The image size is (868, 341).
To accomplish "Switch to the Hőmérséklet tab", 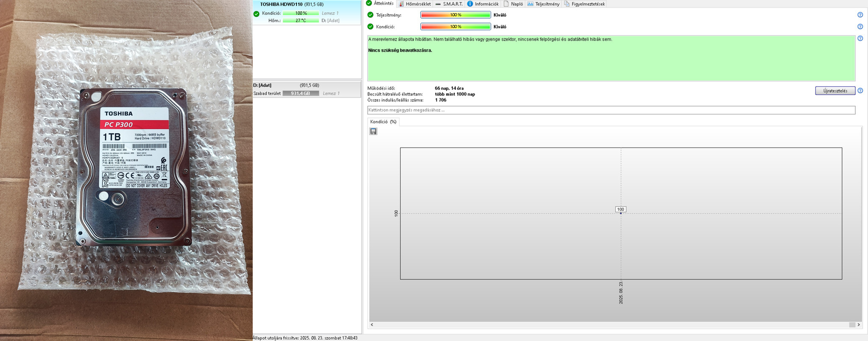I will (415, 4).
